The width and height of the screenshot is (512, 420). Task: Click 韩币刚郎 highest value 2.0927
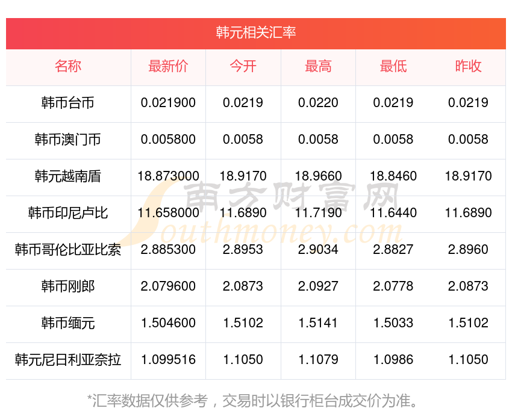click(x=318, y=286)
